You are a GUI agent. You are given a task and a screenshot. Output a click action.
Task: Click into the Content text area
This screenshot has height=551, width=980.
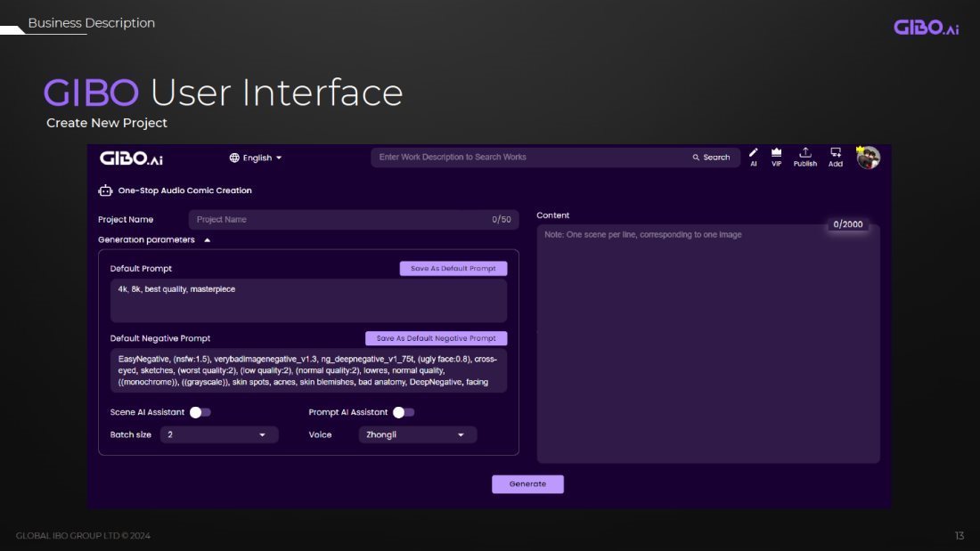pos(708,344)
